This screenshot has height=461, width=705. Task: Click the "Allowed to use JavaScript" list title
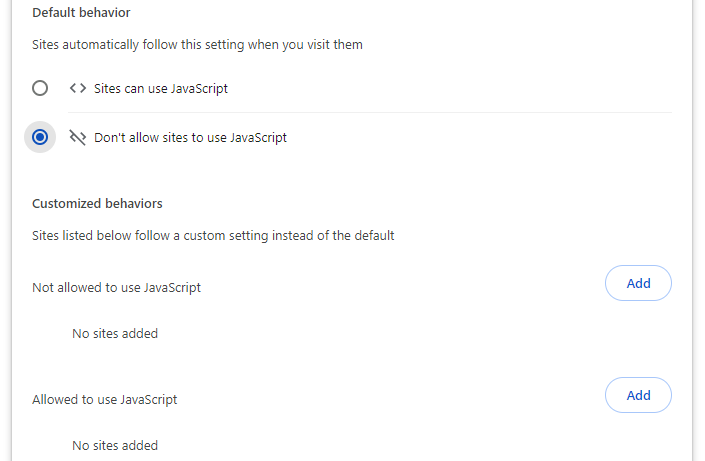coord(104,399)
